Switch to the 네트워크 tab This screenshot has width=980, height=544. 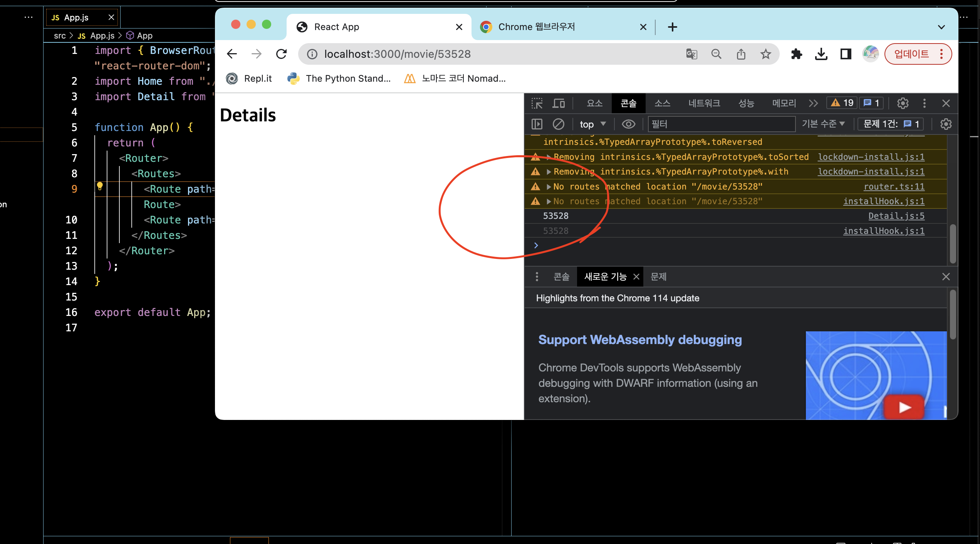704,103
